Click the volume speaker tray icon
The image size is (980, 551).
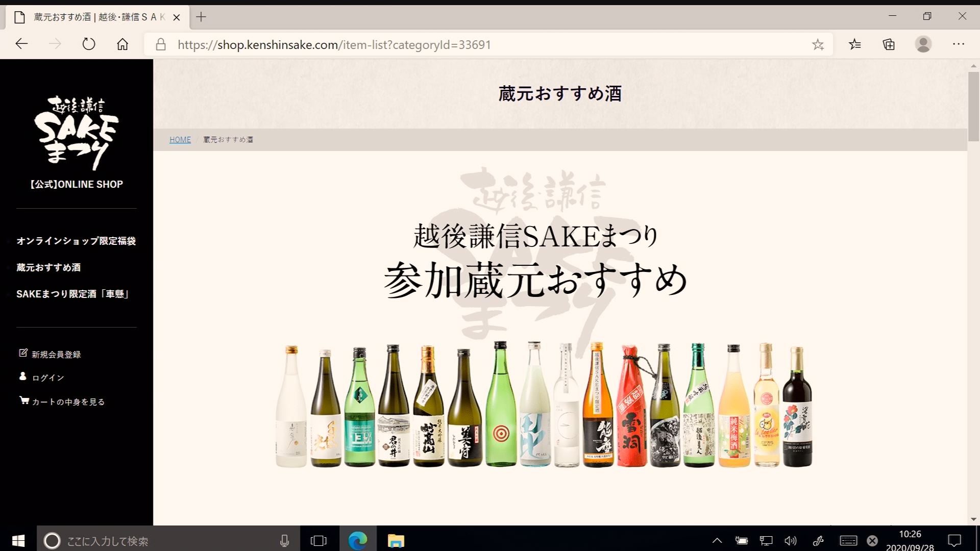pyautogui.click(x=791, y=540)
